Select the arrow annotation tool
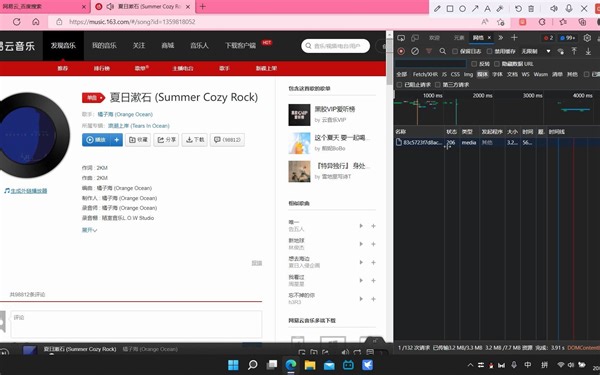 475,8
